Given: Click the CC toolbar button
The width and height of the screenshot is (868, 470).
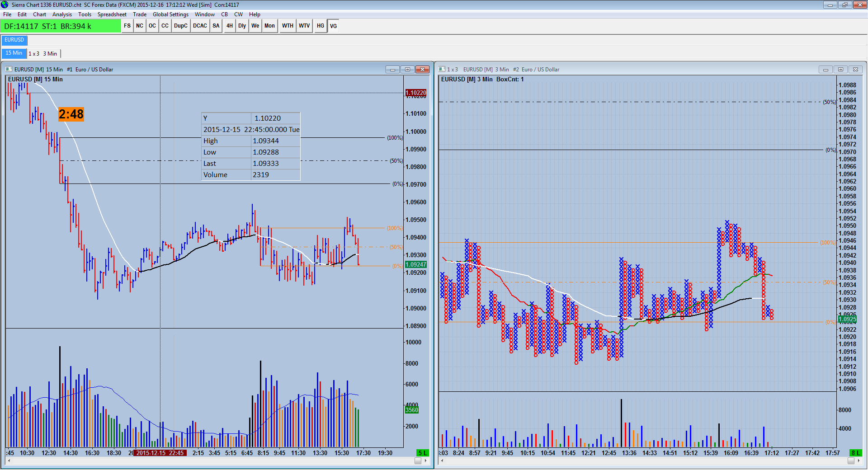Looking at the screenshot, I should click(165, 26).
